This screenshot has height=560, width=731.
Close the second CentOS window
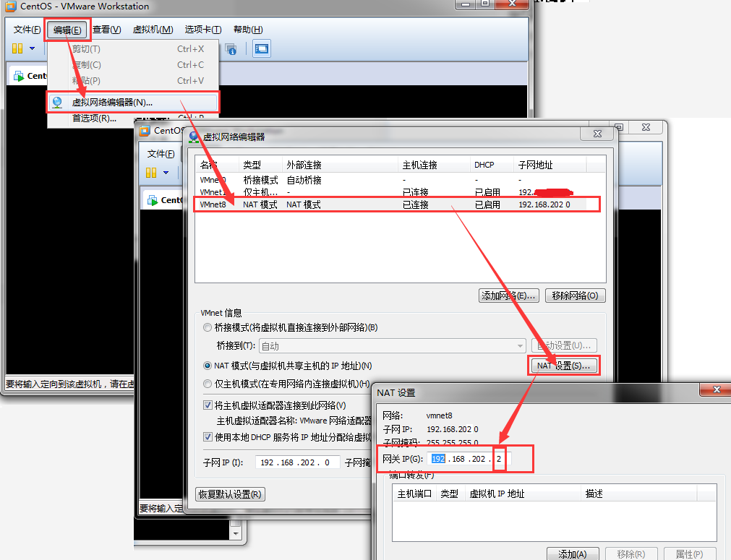click(x=646, y=127)
